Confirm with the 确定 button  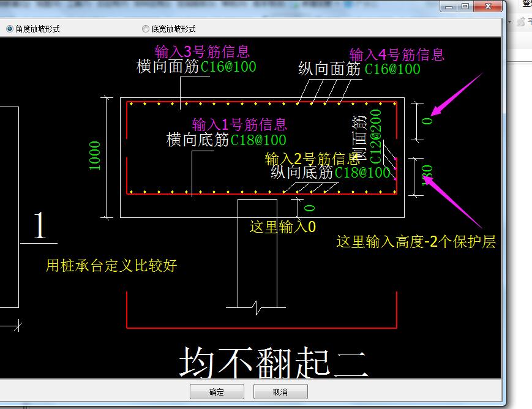tap(217, 392)
